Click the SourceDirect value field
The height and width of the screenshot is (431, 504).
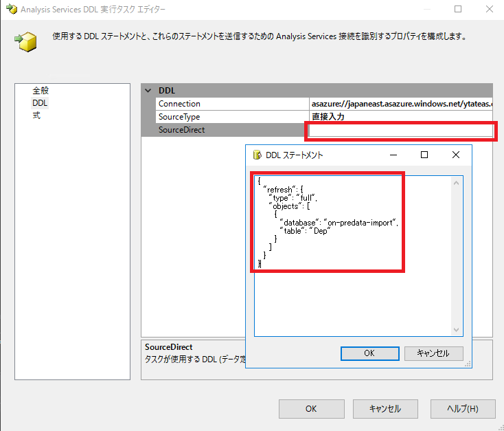click(400, 130)
